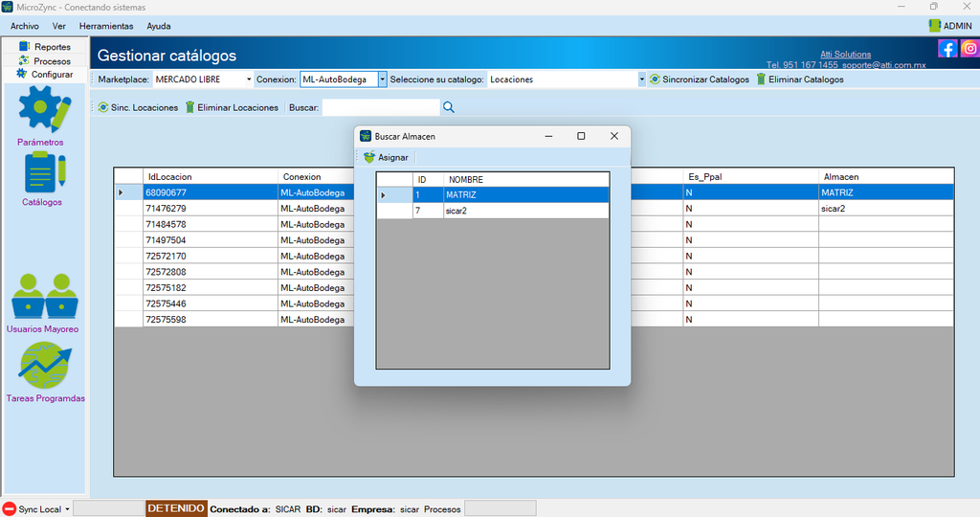
Task: Minimize the Buscar Almacen dialog
Action: click(x=548, y=136)
